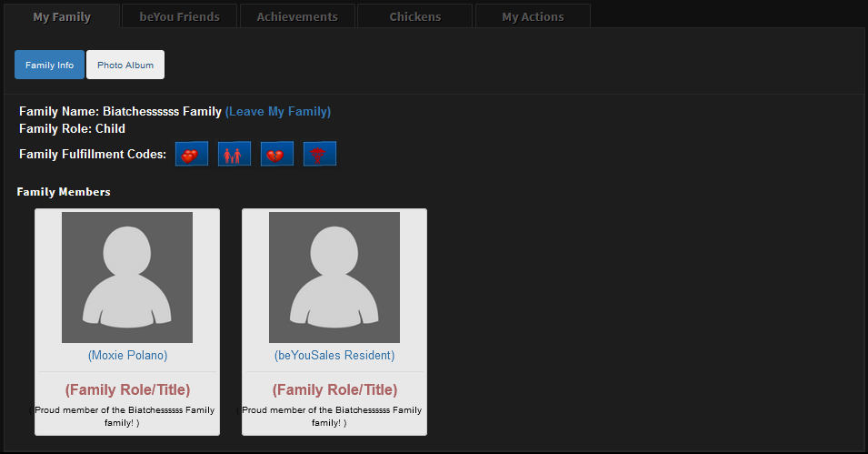Open the beYou Friends tab
The width and height of the screenshot is (868, 454).
pyautogui.click(x=179, y=16)
